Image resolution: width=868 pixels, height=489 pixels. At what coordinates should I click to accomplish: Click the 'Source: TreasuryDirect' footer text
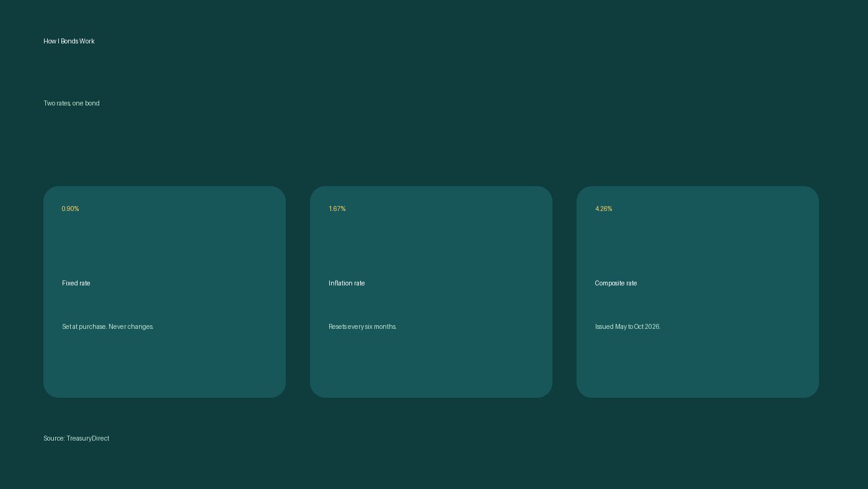pos(76,438)
